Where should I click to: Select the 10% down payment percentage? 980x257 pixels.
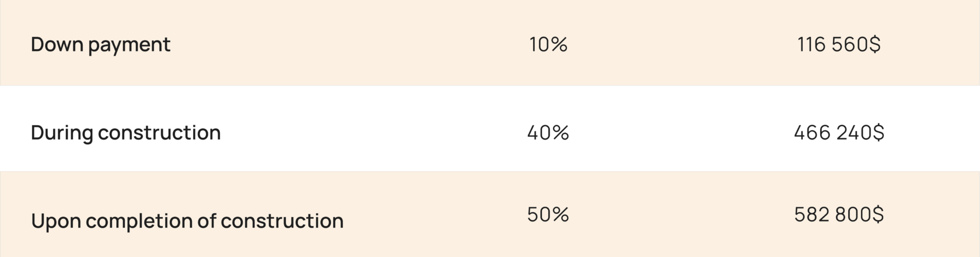548,44
